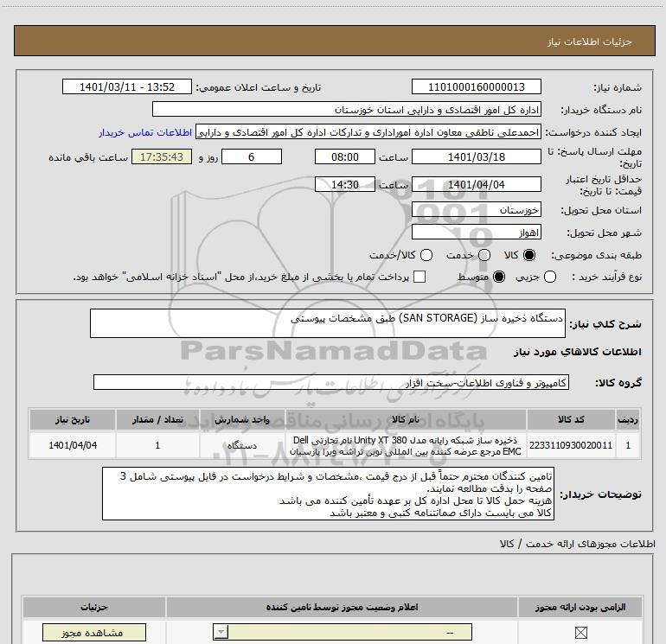666x644 pixels.
Task: Select the کالا radio button
Action: [x=529, y=255]
